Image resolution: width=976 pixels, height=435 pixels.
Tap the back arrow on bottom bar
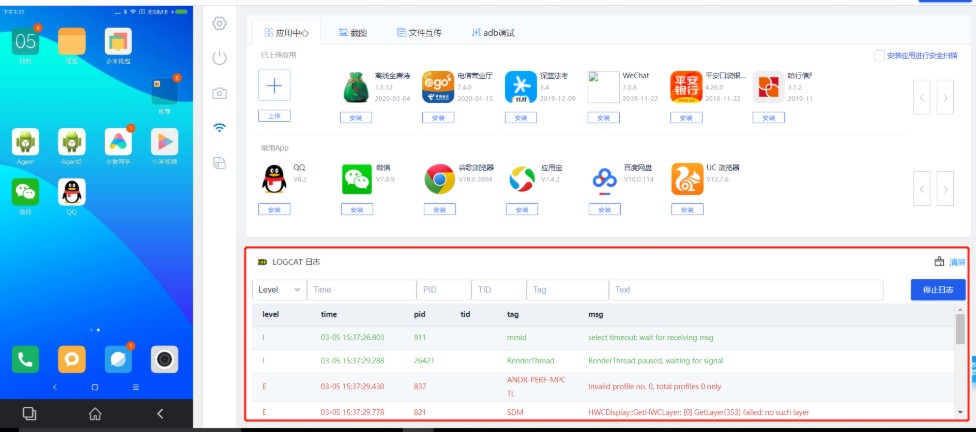[x=160, y=413]
